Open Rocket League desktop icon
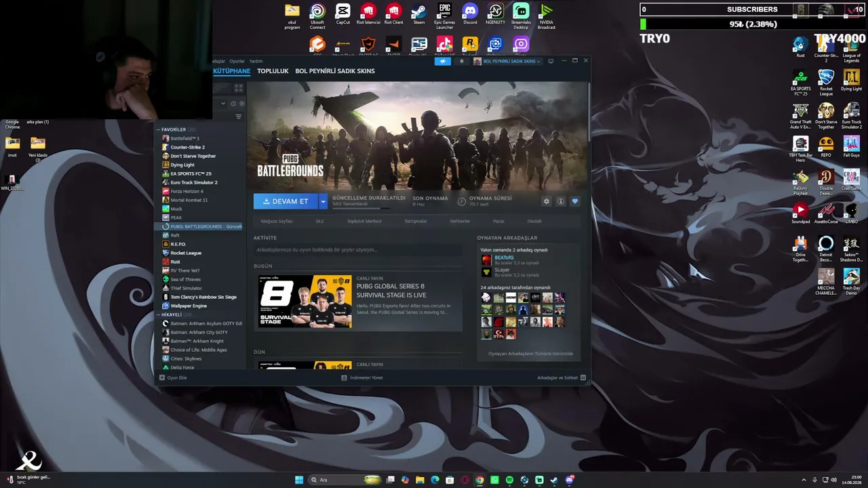This screenshot has height=488, width=868. coord(826,81)
